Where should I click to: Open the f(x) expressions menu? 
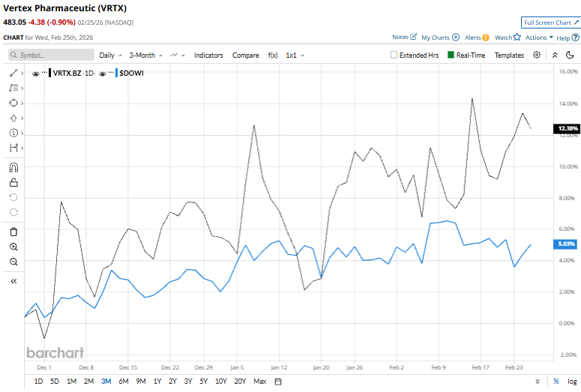(x=273, y=55)
